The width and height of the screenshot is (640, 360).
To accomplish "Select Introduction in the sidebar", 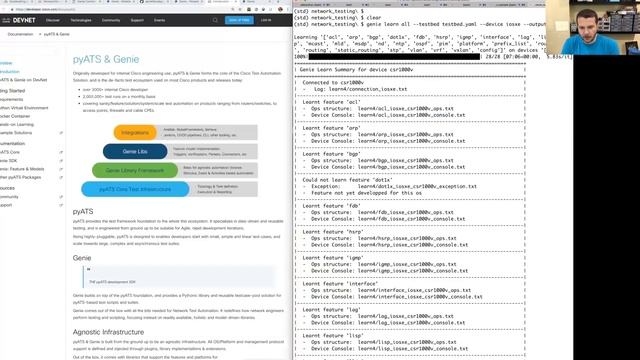I will 10,72.
